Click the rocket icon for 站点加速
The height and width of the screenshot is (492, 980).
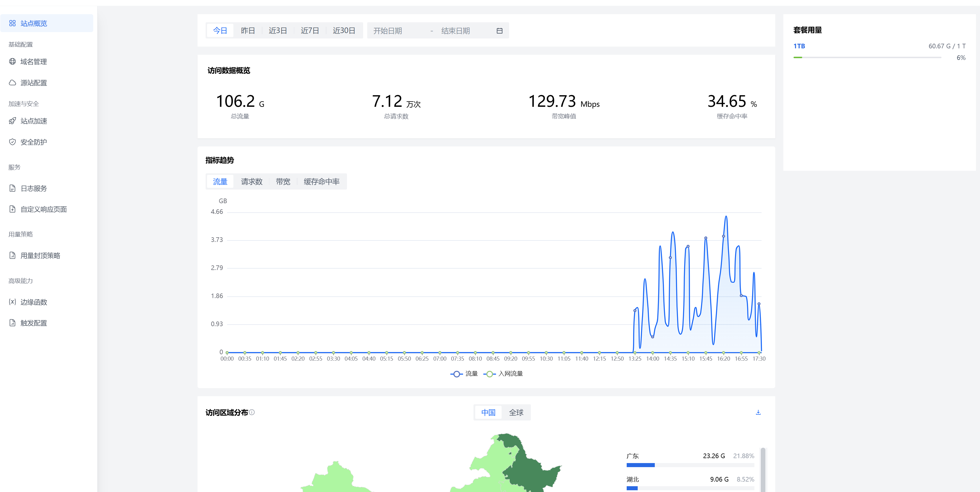click(x=12, y=121)
